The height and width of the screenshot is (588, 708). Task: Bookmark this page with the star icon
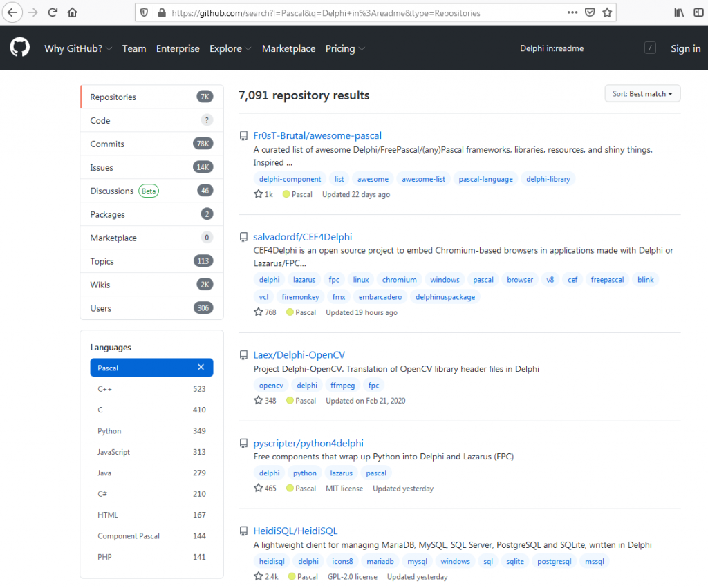click(607, 12)
